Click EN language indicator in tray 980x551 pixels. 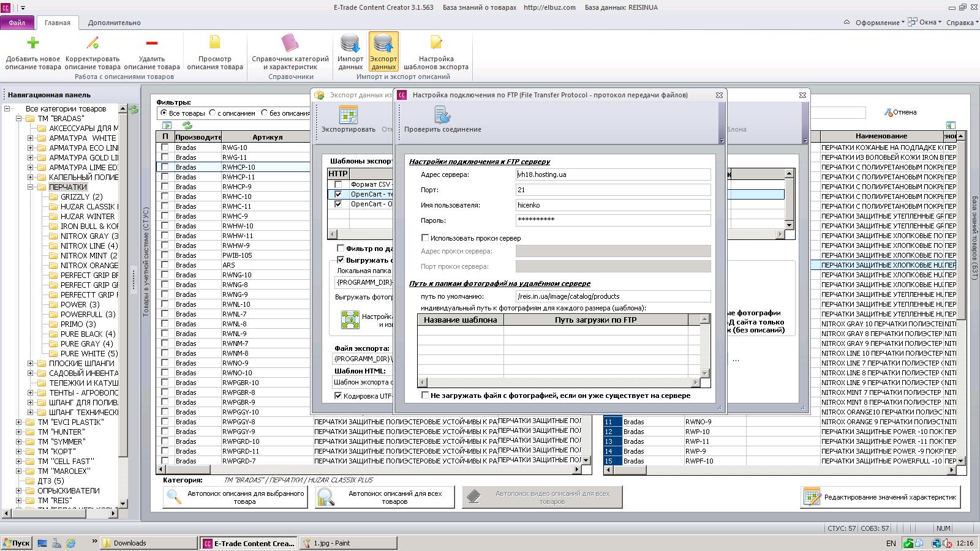891,543
